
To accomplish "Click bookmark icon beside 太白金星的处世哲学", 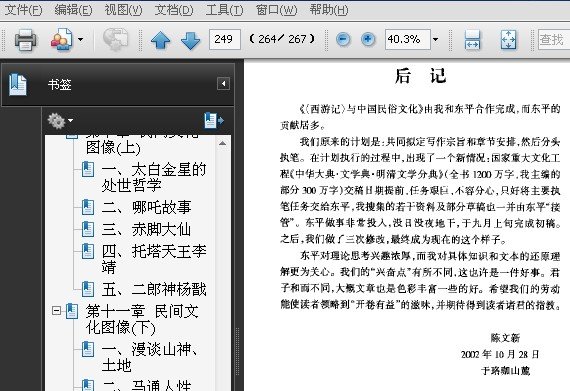I will [x=88, y=169].
